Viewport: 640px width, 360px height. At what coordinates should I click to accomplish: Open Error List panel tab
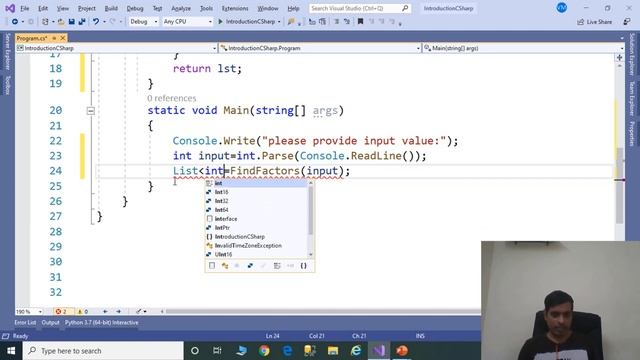coord(25,322)
